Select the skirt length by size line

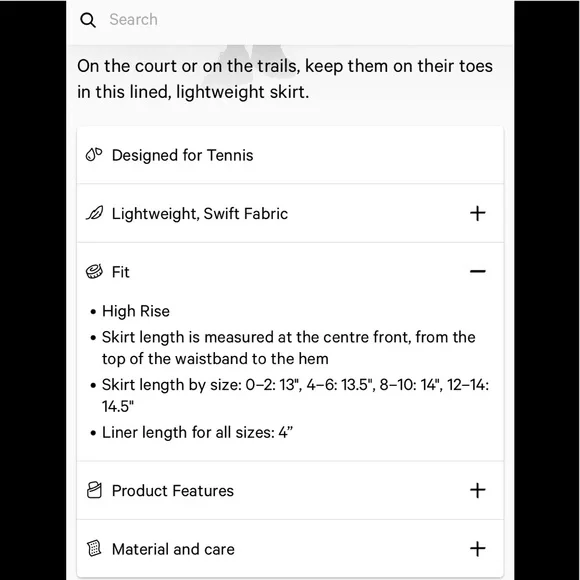[x=295, y=395]
